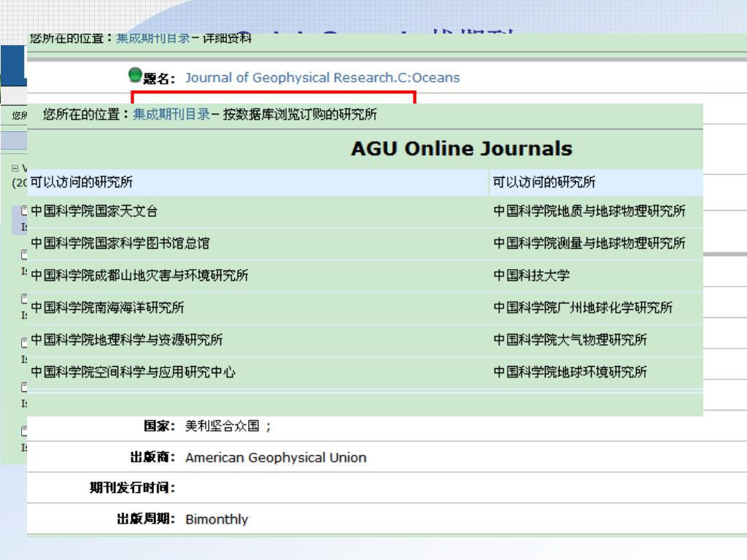The width and height of the screenshot is (747, 560).
Task: Click the Bimonthly publication frequency value
Action: tap(217, 519)
